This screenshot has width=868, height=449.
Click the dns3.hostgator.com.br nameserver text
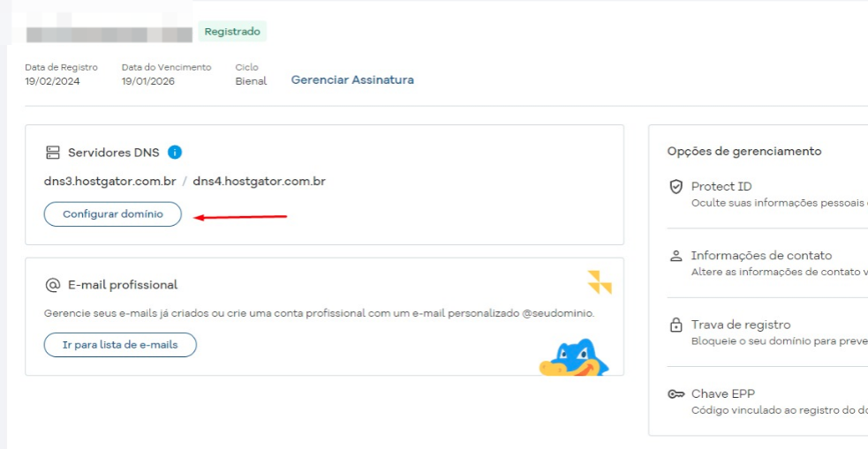pyautogui.click(x=110, y=182)
